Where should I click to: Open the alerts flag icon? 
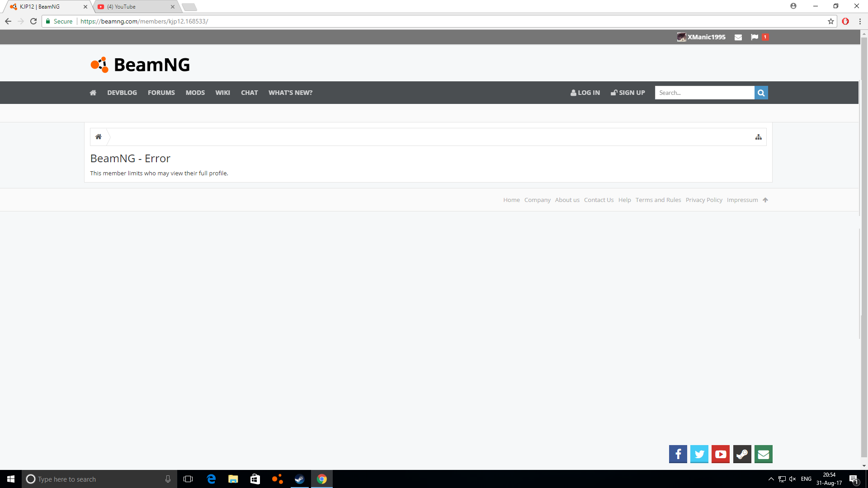tap(755, 37)
